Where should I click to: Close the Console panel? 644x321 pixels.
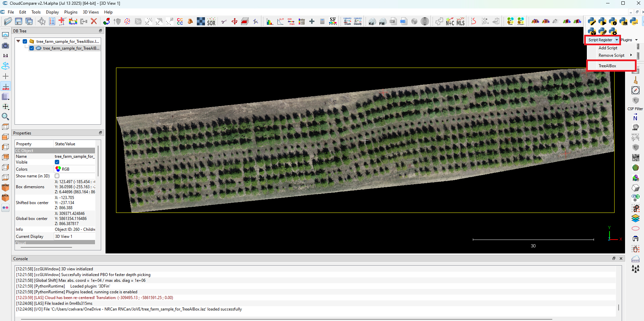pos(621,258)
